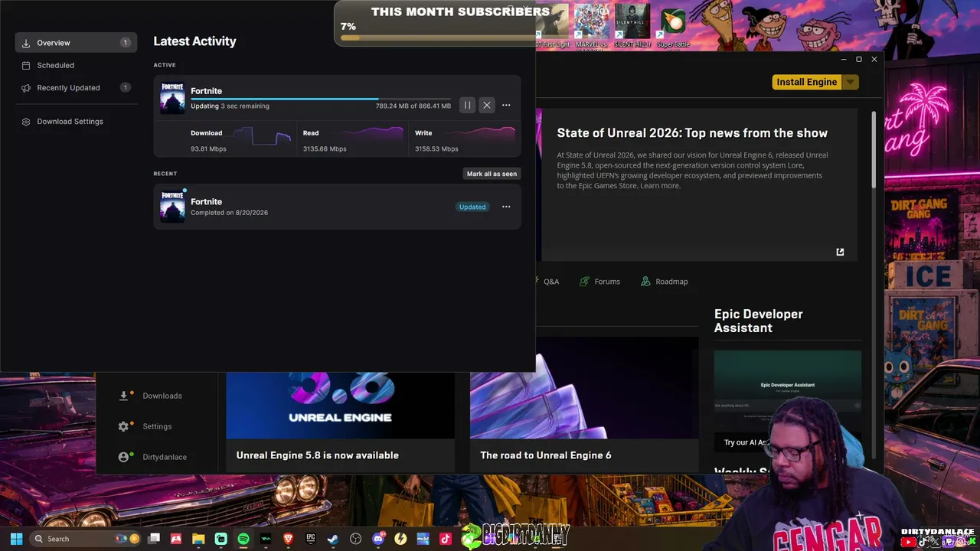Screen dimensions: 980x551
Task: Open the Roadmap tab
Action: [665, 282]
